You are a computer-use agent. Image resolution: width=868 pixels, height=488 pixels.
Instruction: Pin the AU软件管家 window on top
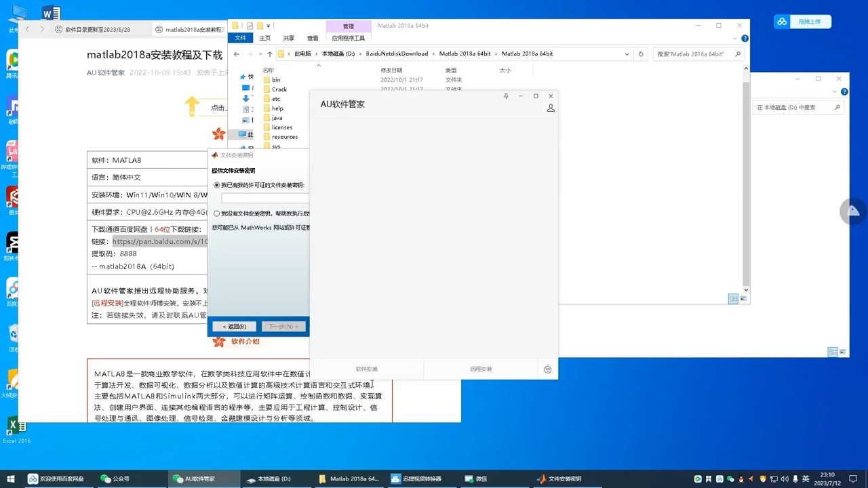click(x=506, y=96)
